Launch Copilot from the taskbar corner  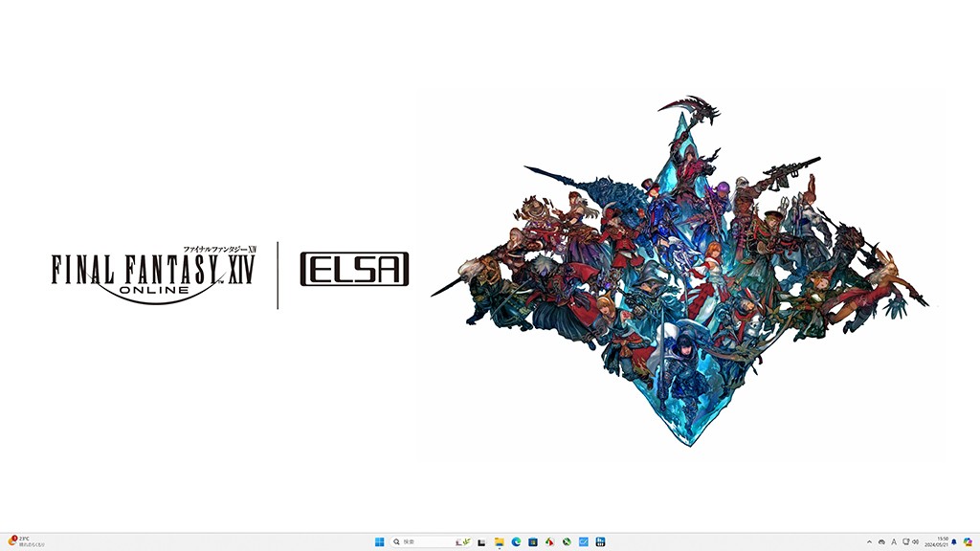(x=968, y=541)
